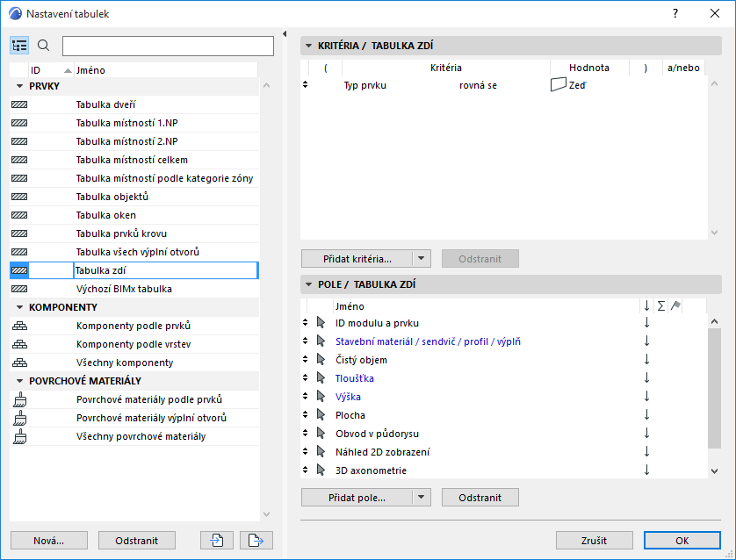
Task: Click the Nová... button
Action: point(48,541)
